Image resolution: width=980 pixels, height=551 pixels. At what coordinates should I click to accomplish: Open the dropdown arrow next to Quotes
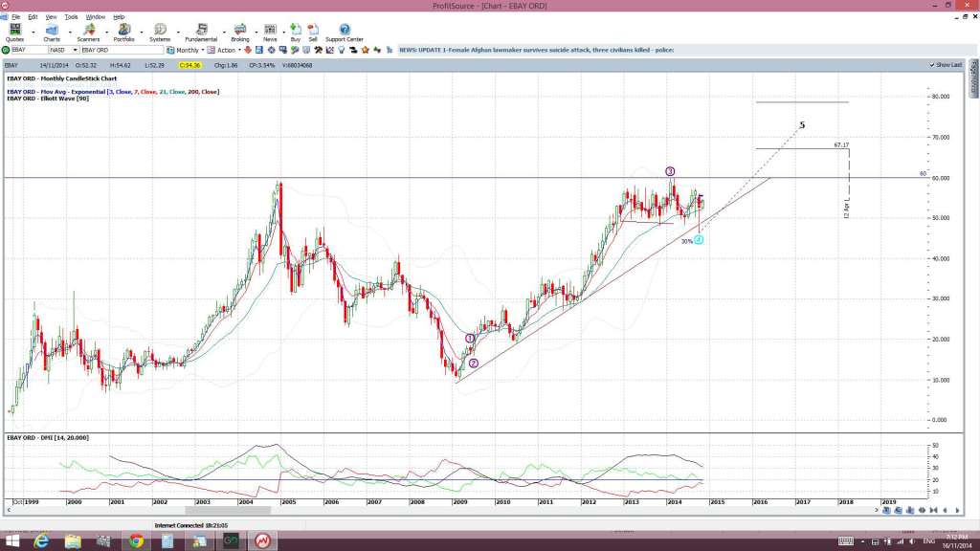[33, 32]
